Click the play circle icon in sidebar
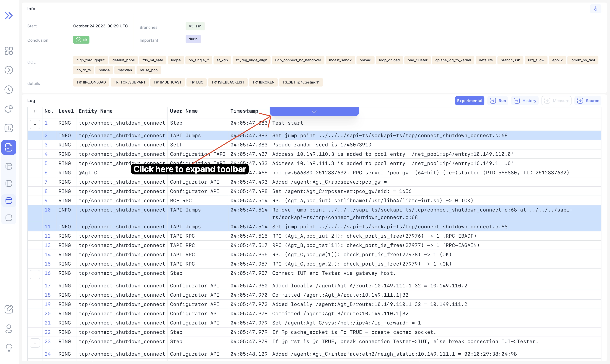 point(9,70)
